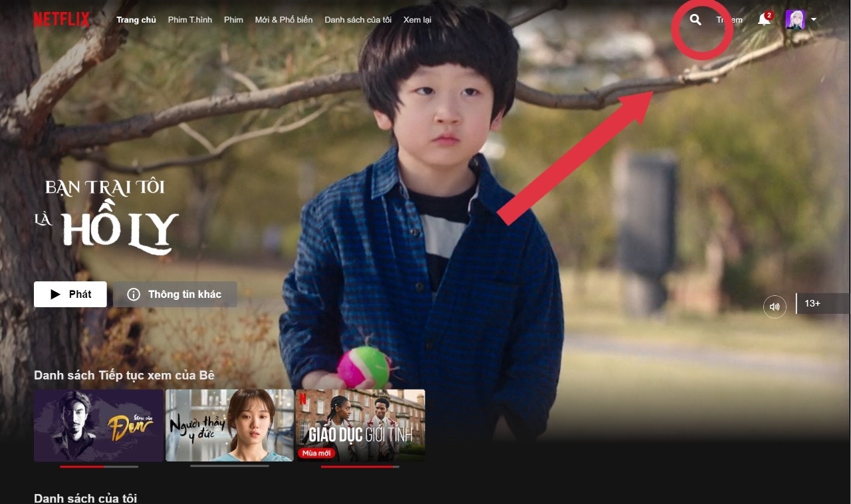Open the Đen continue-watching thumbnail
The image size is (851, 504).
pyautogui.click(x=98, y=426)
